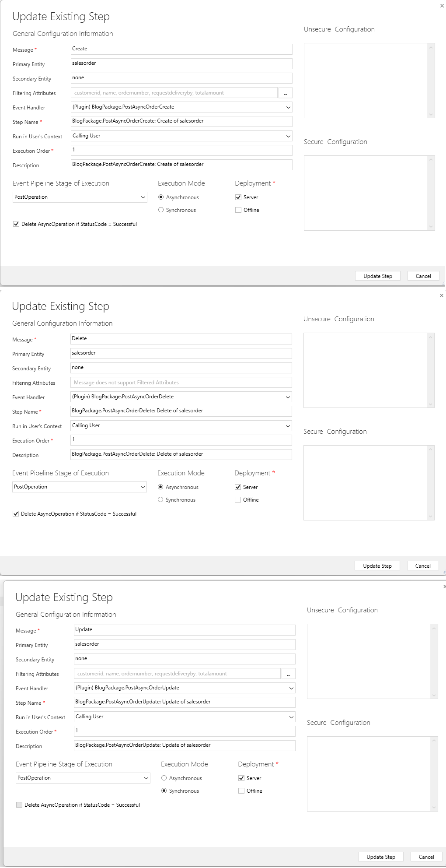Toggle Offline deployment in the Delete step dialog

(238, 500)
